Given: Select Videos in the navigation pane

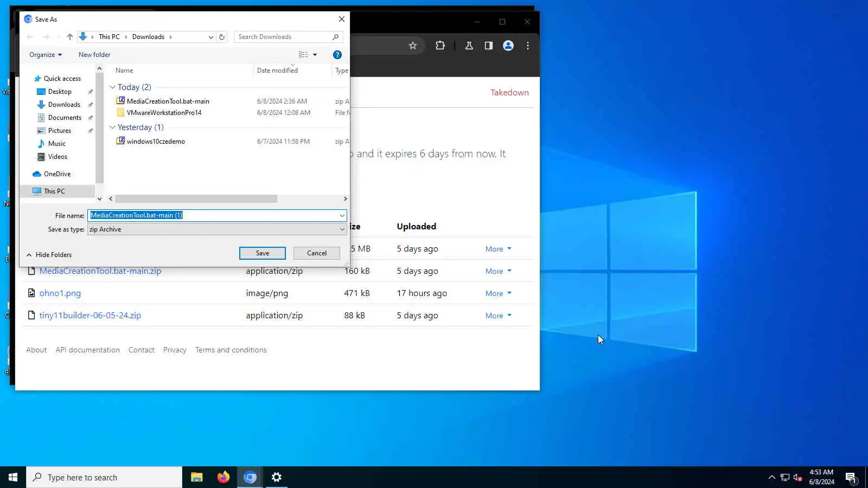Looking at the screenshot, I should click(x=58, y=157).
